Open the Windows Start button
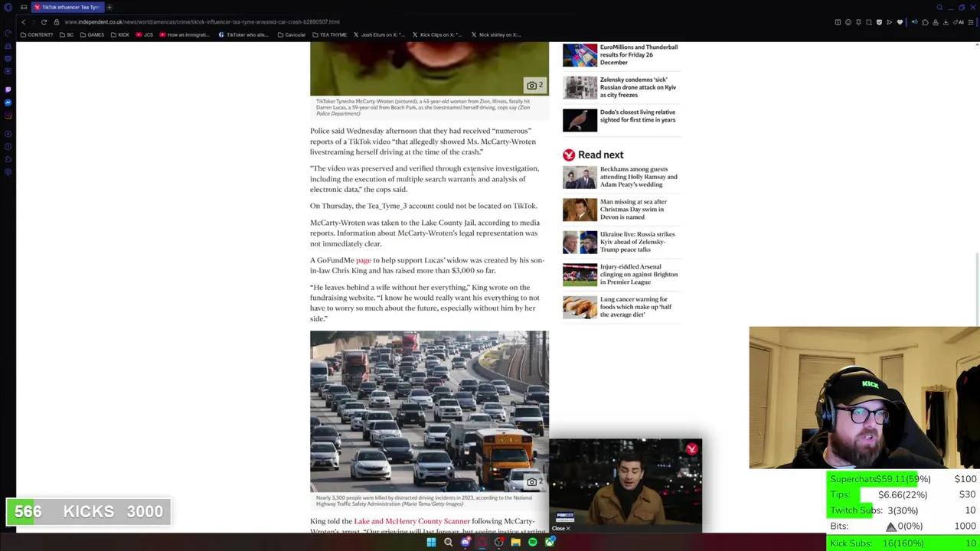 pos(431,543)
